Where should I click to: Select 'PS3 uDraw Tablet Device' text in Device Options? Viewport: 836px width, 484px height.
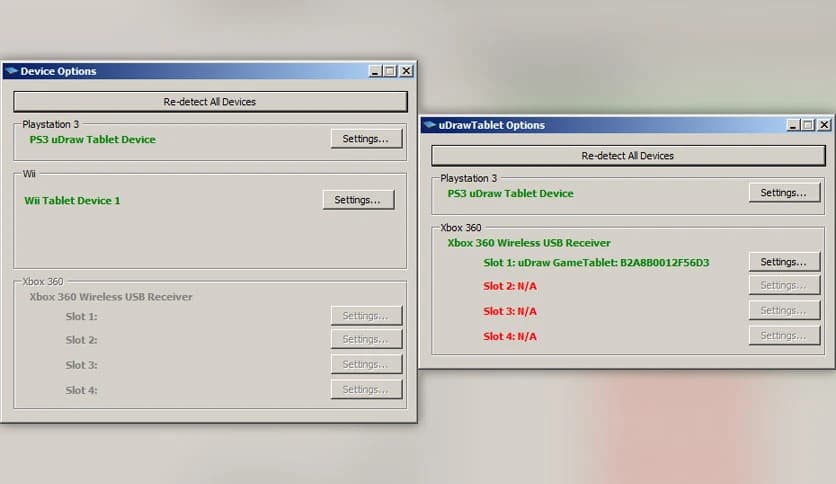93,140
